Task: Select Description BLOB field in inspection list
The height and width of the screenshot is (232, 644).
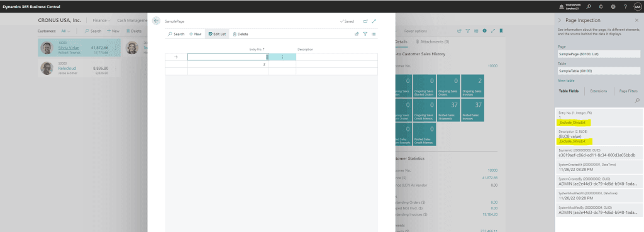Action: (599, 136)
